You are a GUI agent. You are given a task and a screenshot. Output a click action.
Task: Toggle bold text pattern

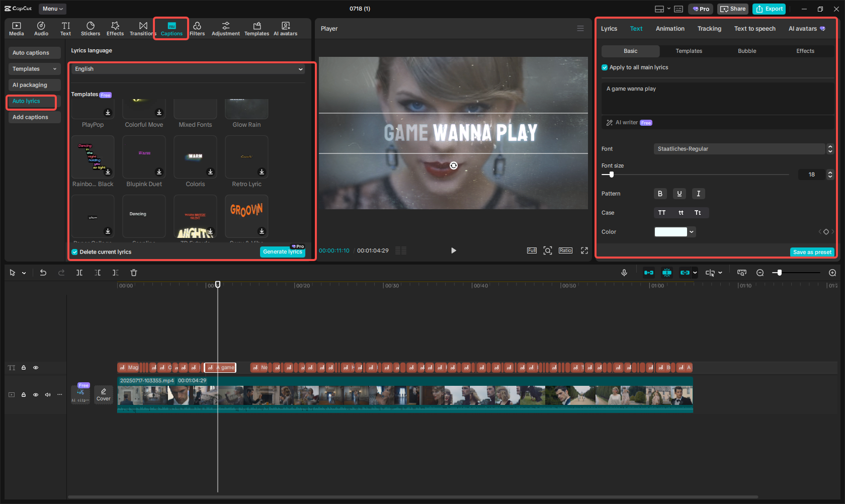pos(660,194)
